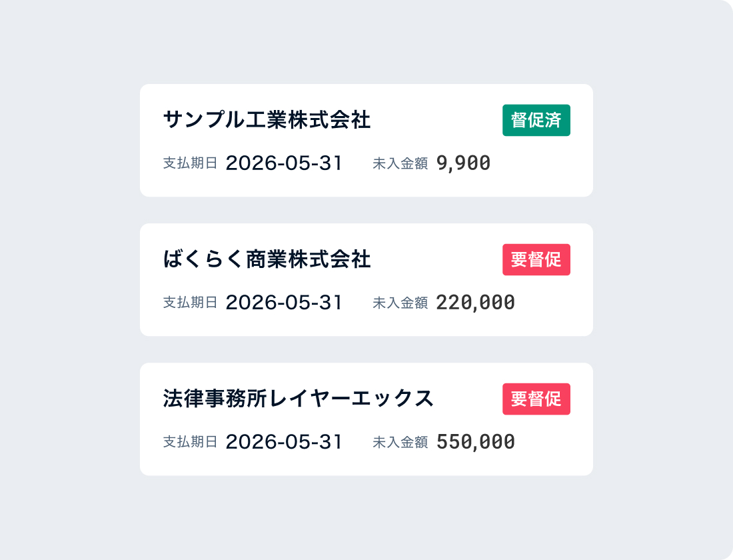Select the 9,900 unpaid amount
This screenshot has width=733, height=560.
point(463,163)
